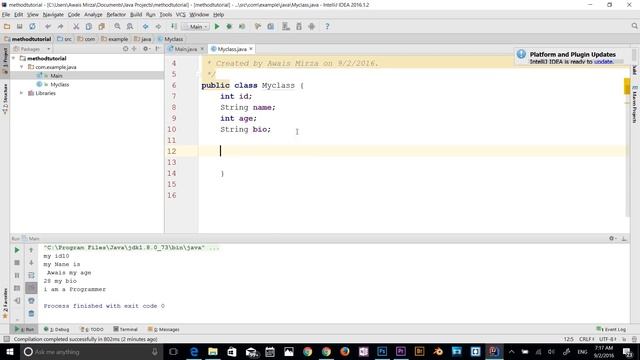Rerun Main from the Run panel
The image size is (640, 360).
(x=17, y=250)
